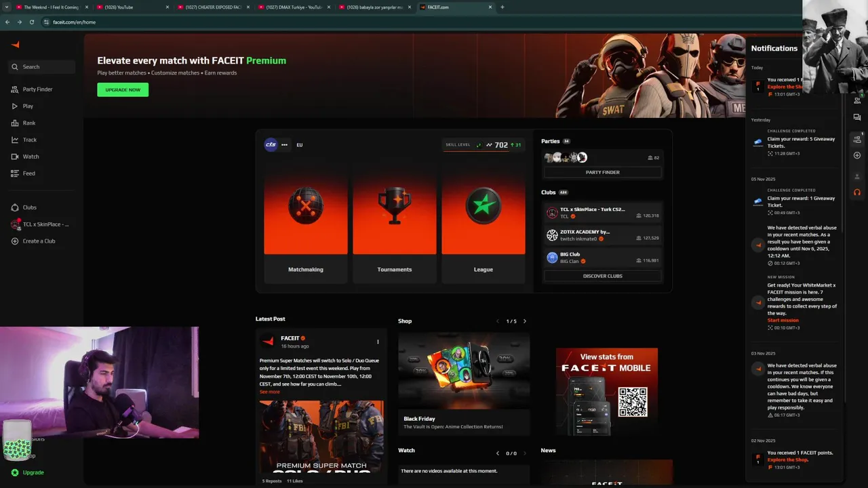The width and height of the screenshot is (868, 488).
Task: Click the Watch carousel previous arrow
Action: tap(498, 453)
